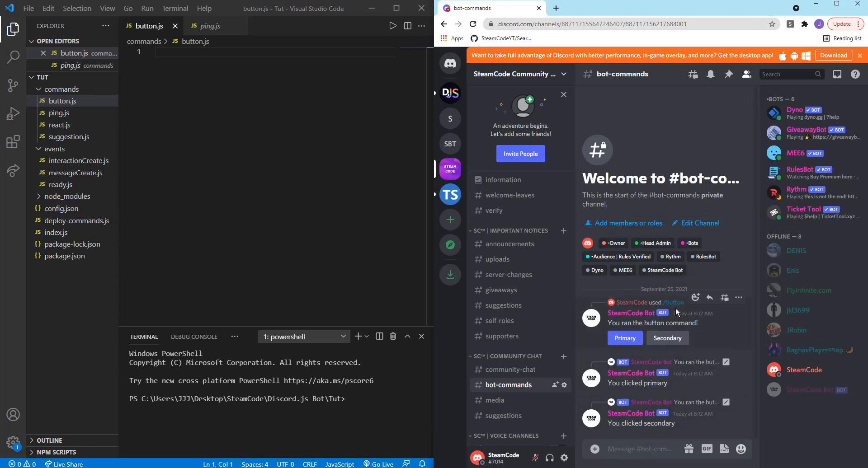Kill the terminal with trash icon
The image size is (868, 468).
(393, 336)
